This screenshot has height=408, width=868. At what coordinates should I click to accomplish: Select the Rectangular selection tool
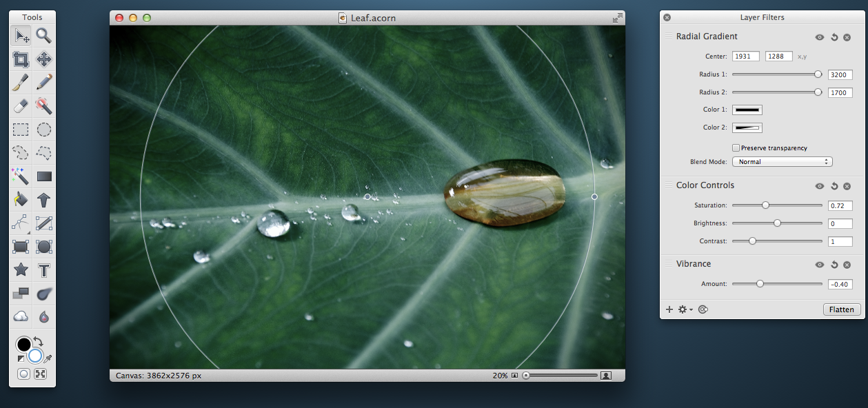(x=21, y=130)
